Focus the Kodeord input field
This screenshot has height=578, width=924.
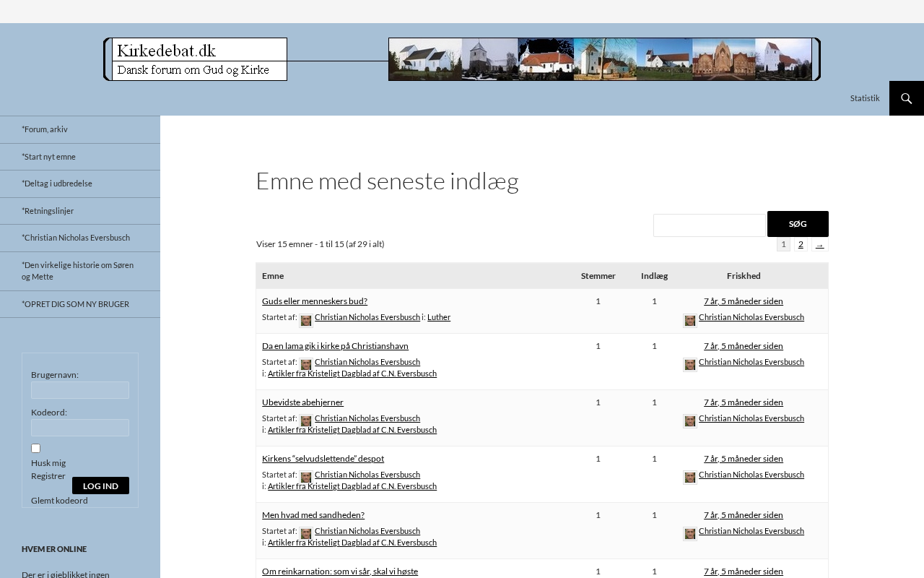pyautogui.click(x=80, y=428)
